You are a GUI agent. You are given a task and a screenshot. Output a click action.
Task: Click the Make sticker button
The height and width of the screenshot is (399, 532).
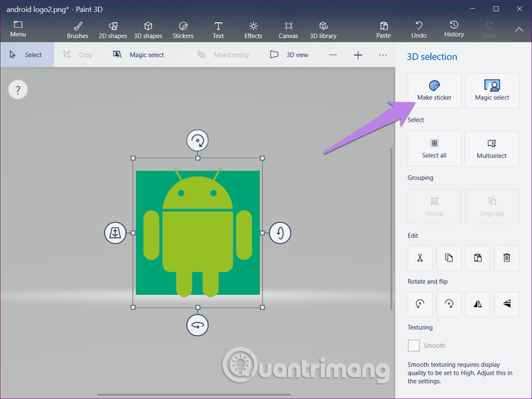434,90
